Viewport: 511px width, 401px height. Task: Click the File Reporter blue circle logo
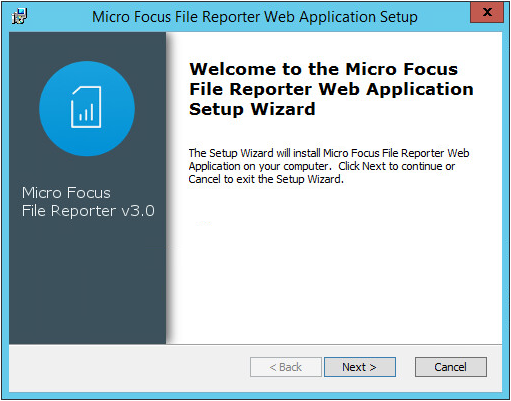[x=87, y=109]
